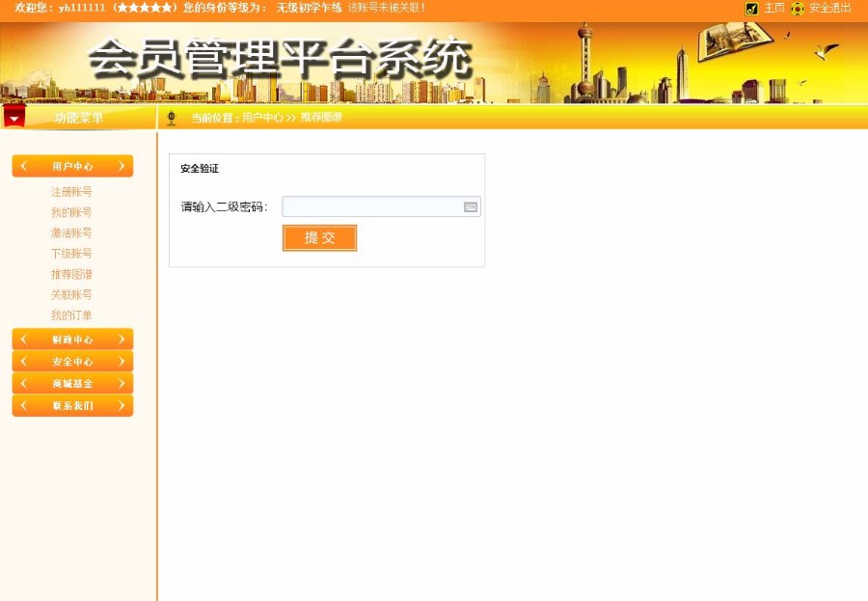This screenshot has height=601, width=868.
Task: Select 推荐图谱 in the sidebar menu
Action: pyautogui.click(x=72, y=274)
